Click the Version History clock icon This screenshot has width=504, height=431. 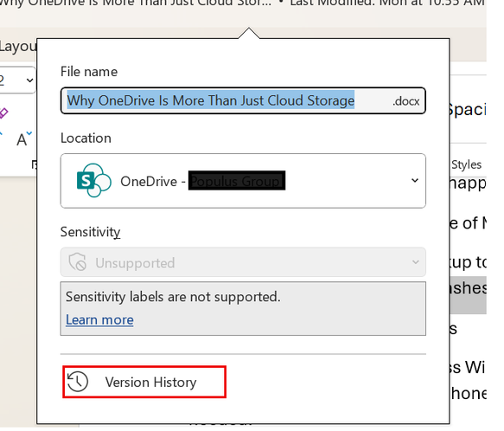tap(78, 382)
